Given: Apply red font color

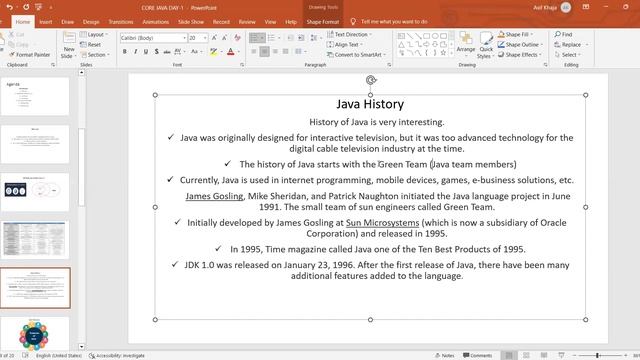Looking at the screenshot, I should point(231,51).
